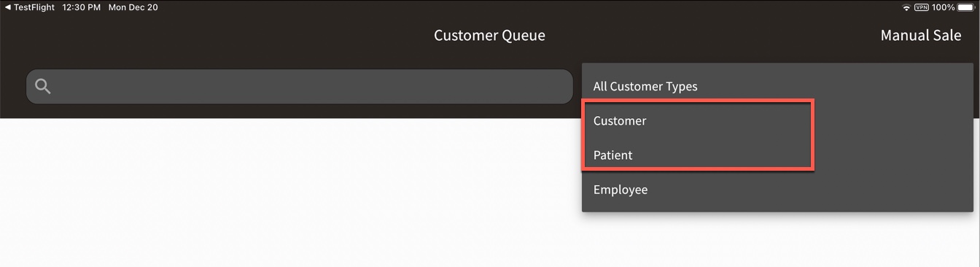Image resolution: width=980 pixels, height=267 pixels.
Task: Return to TestFlight via its label
Action: 34,7
